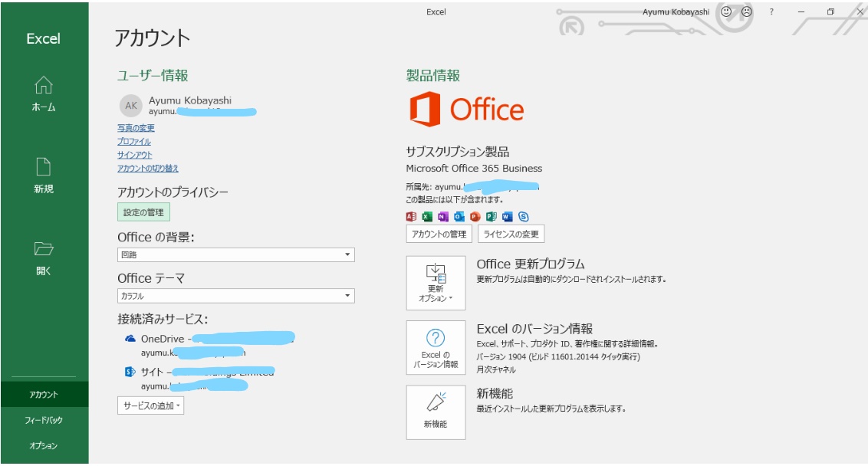Click the 新機能 button
The width and height of the screenshot is (868, 466).
click(436, 412)
